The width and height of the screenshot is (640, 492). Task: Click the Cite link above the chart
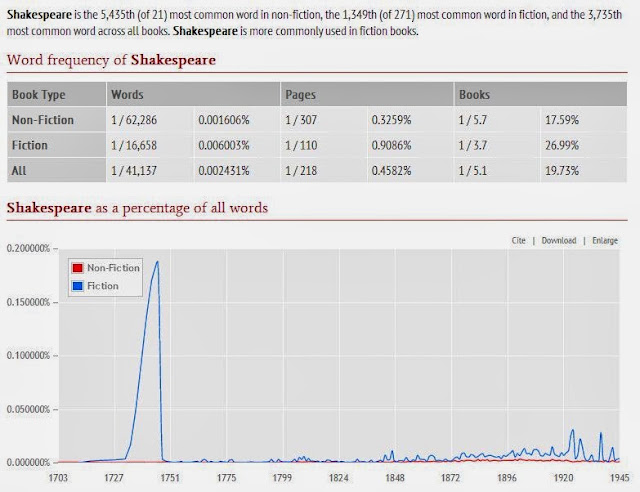(518, 240)
